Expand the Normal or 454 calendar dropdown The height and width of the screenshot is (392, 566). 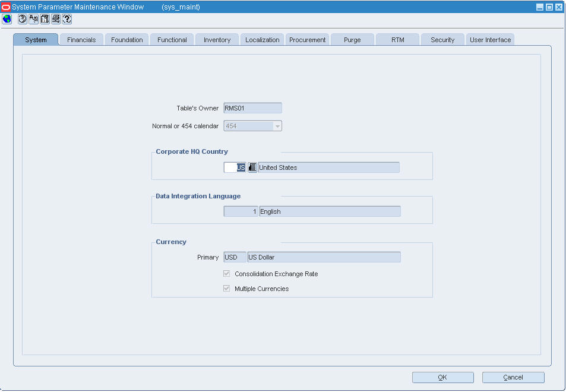click(x=277, y=127)
